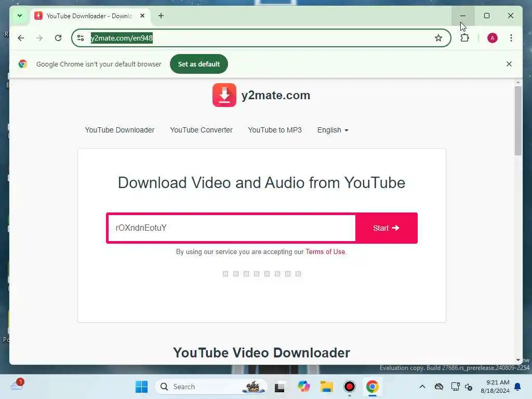Click the Download Video and Audio heading

click(x=262, y=183)
